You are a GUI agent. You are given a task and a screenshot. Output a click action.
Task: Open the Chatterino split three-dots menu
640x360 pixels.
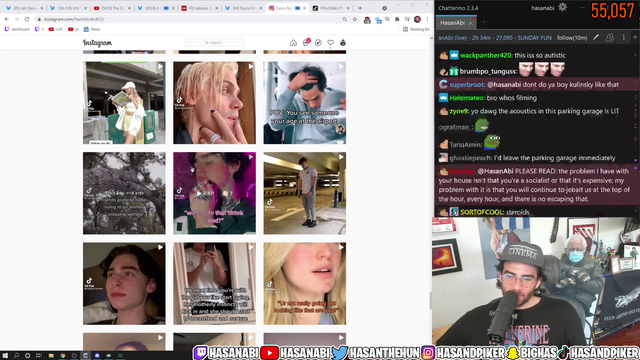[623, 38]
